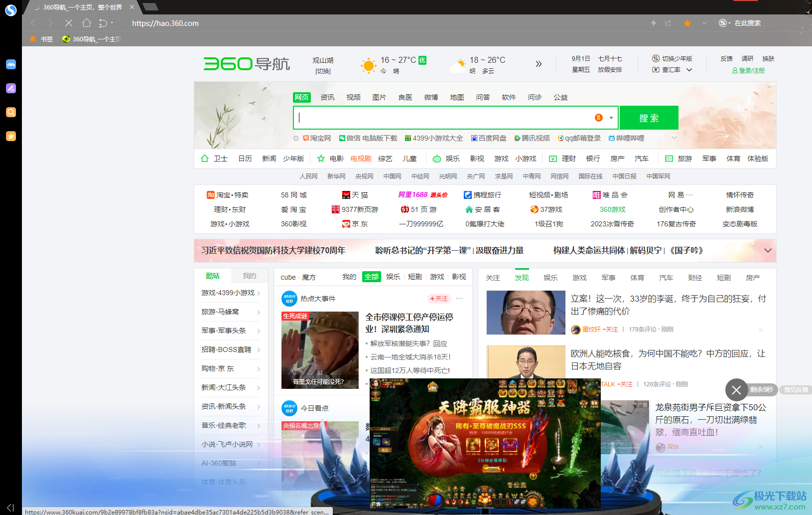Switch to the 我的 tab beside 酷站

click(249, 276)
